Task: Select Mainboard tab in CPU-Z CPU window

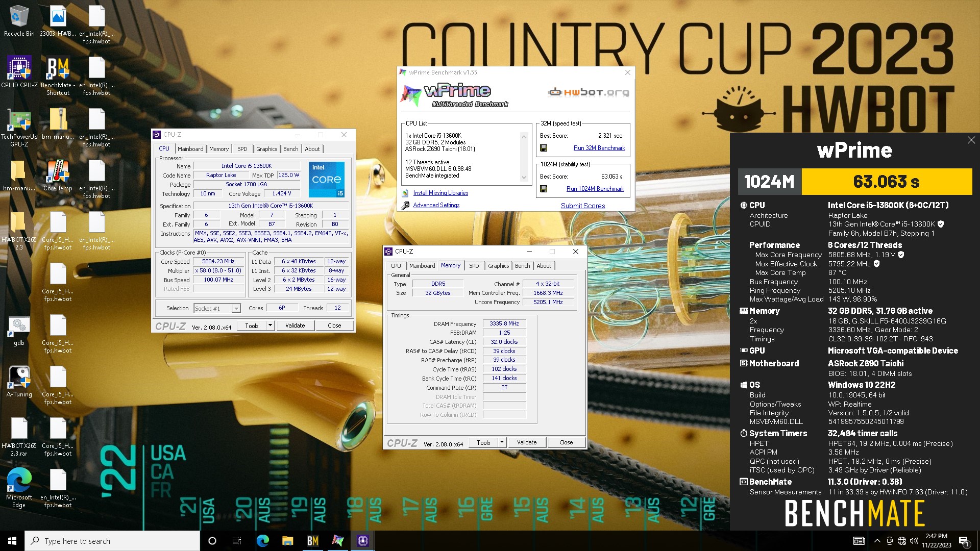Action: pyautogui.click(x=190, y=149)
